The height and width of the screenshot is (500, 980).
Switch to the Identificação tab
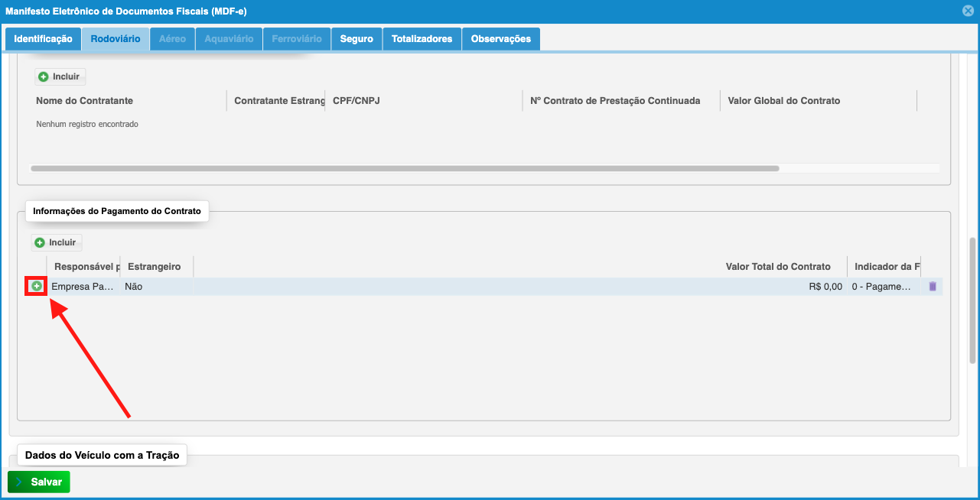[x=43, y=39]
